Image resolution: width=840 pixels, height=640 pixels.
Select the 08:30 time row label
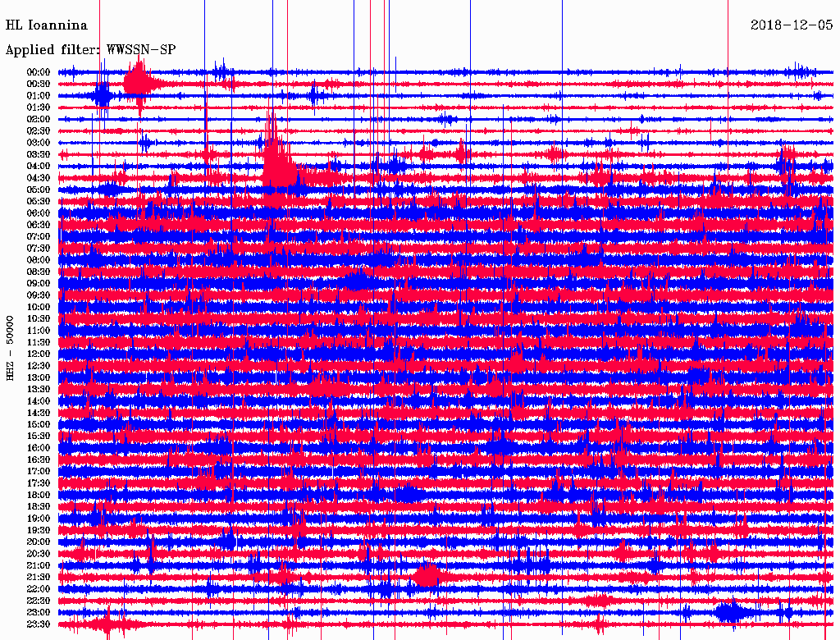coord(39,272)
